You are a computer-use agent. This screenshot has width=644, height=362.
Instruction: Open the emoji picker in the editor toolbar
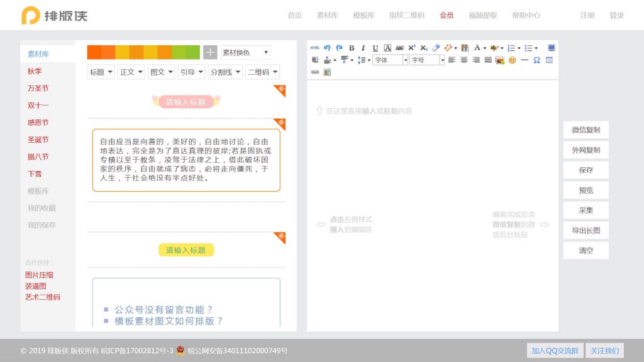[x=513, y=60]
